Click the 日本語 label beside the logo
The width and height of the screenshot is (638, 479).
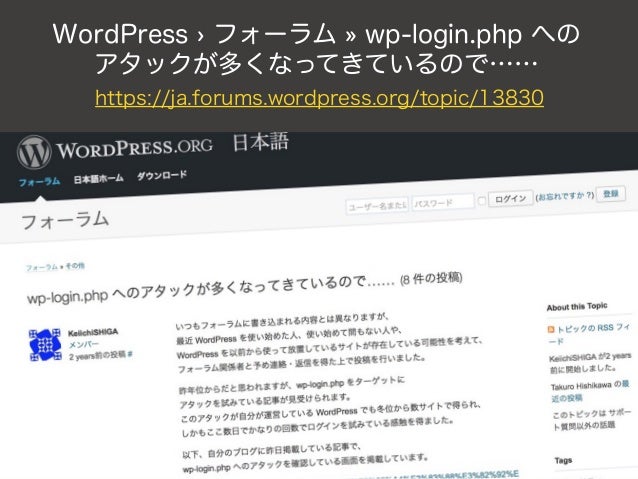click(260, 142)
